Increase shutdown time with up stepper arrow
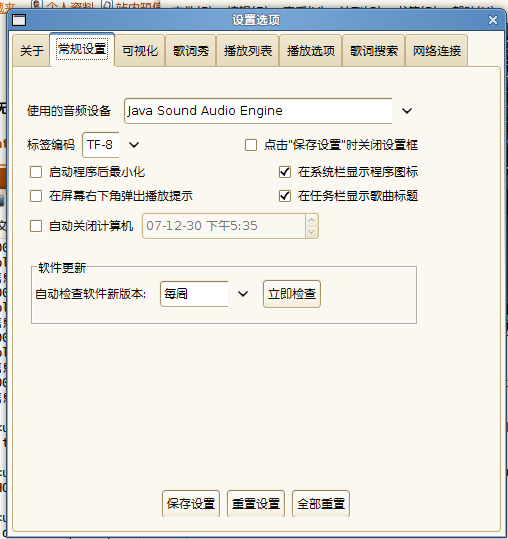Screen dimensions: 508x539 click(311, 220)
